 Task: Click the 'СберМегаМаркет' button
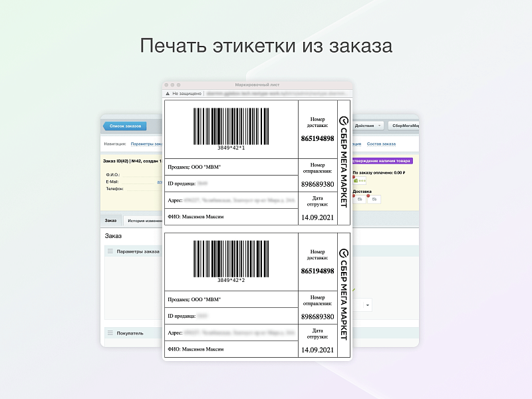pyautogui.click(x=405, y=126)
